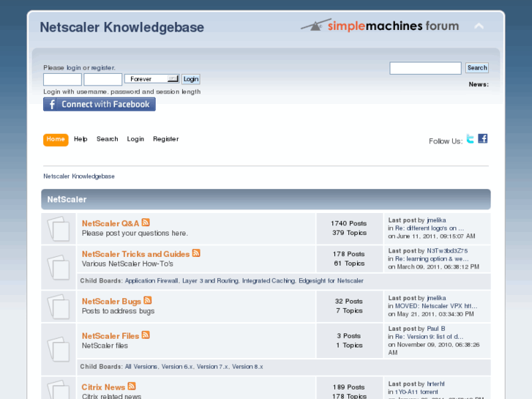Click the Simple Machines Forum logo
Screen dimensions: 532x399
tap(380, 26)
